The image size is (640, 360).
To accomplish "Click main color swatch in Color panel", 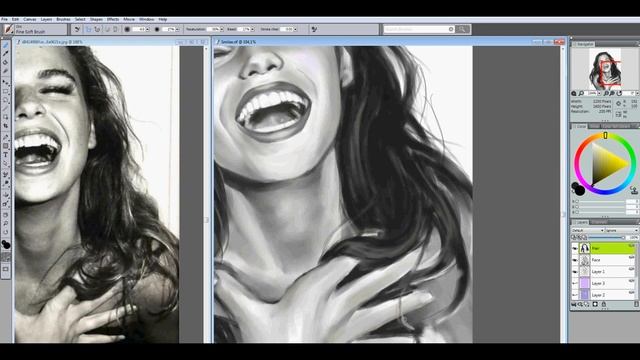I will [580, 190].
